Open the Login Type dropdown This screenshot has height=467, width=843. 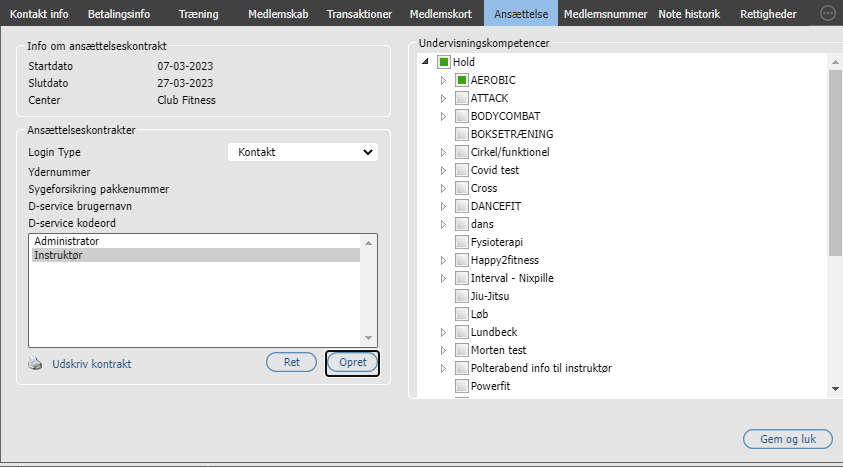coord(303,152)
